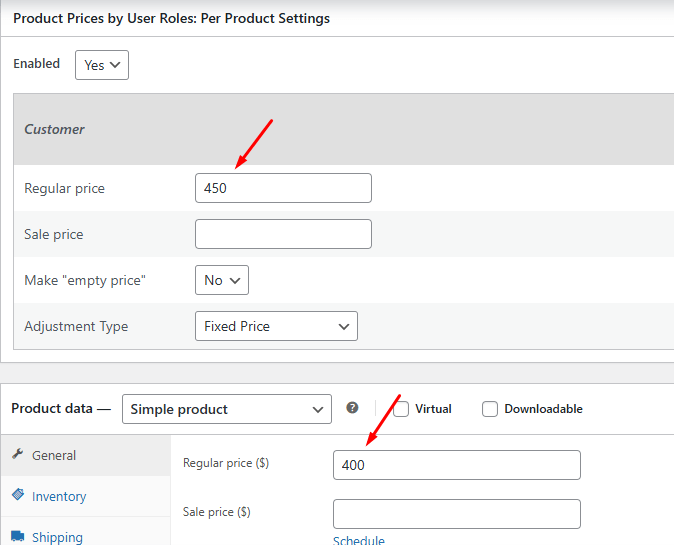Image resolution: width=674 pixels, height=545 pixels.
Task: Click the Customer role section header
Action: point(55,129)
